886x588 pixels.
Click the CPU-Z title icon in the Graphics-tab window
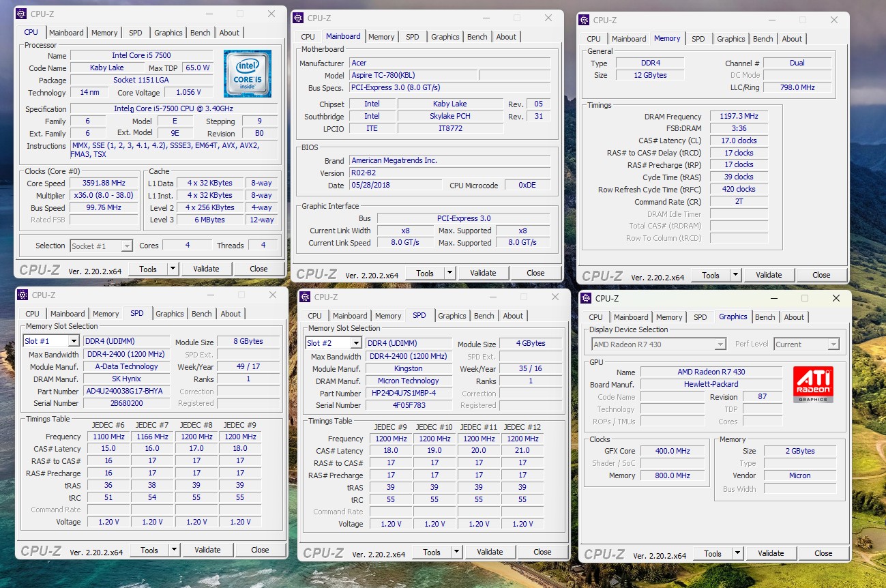(586, 298)
